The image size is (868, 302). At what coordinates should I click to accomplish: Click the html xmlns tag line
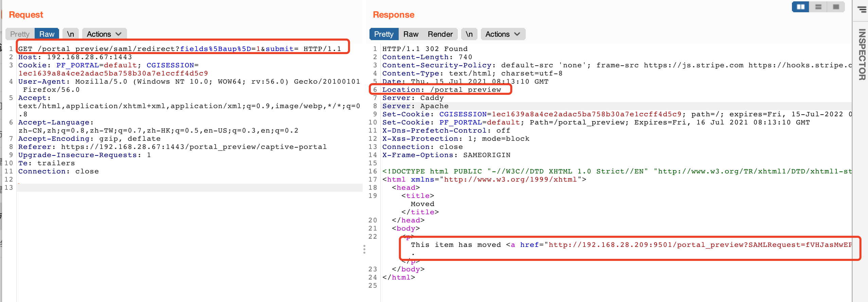(x=484, y=180)
